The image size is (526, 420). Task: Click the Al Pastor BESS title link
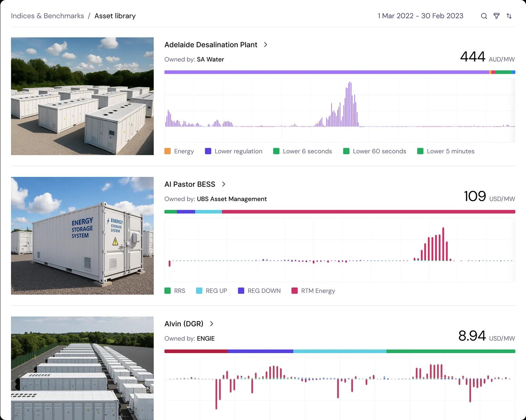pos(190,184)
